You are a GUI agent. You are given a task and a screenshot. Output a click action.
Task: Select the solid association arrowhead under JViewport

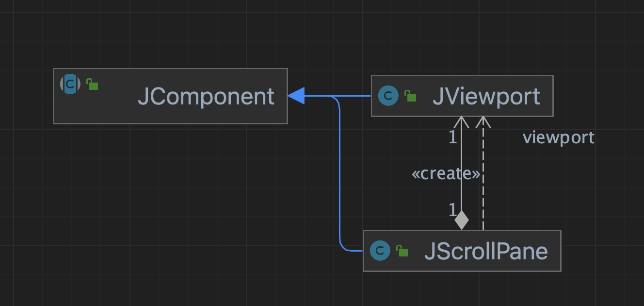[462, 121]
